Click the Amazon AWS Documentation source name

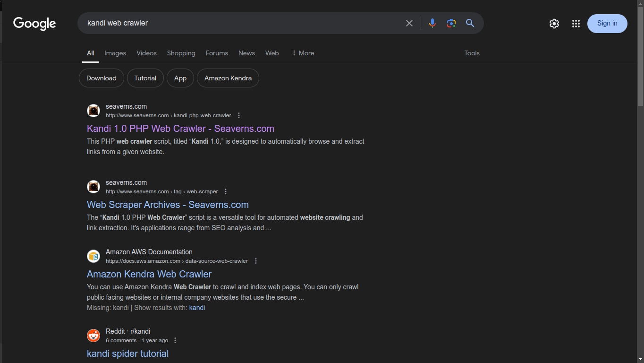point(149,252)
